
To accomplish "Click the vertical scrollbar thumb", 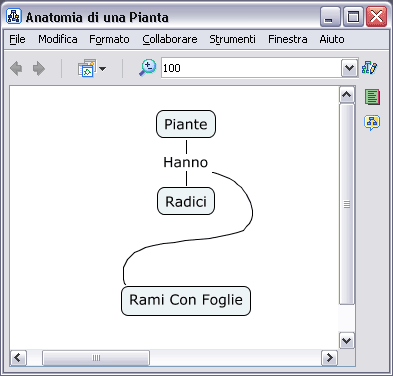I will (x=347, y=204).
